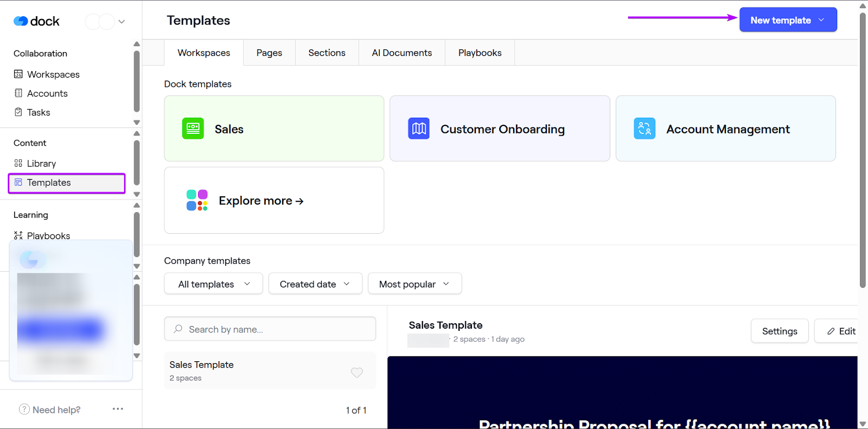Select Sales Template in the list
868x429 pixels.
point(270,370)
